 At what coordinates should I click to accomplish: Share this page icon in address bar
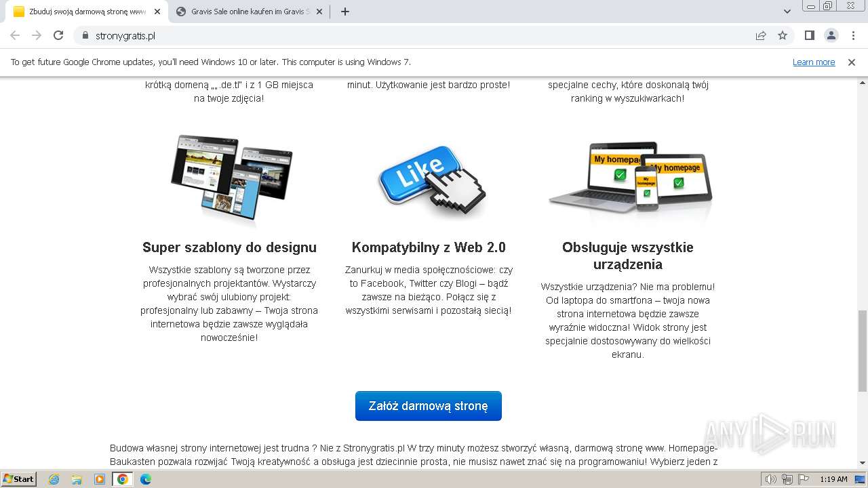coord(761,35)
